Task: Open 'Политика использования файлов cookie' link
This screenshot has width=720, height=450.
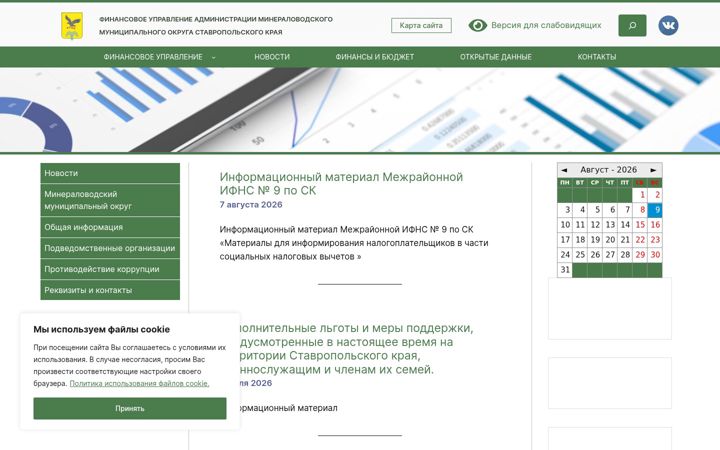Action: point(139,383)
